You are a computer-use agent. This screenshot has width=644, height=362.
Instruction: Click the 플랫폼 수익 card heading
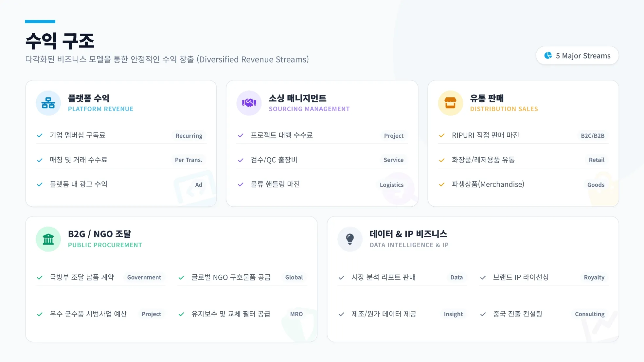click(x=89, y=98)
